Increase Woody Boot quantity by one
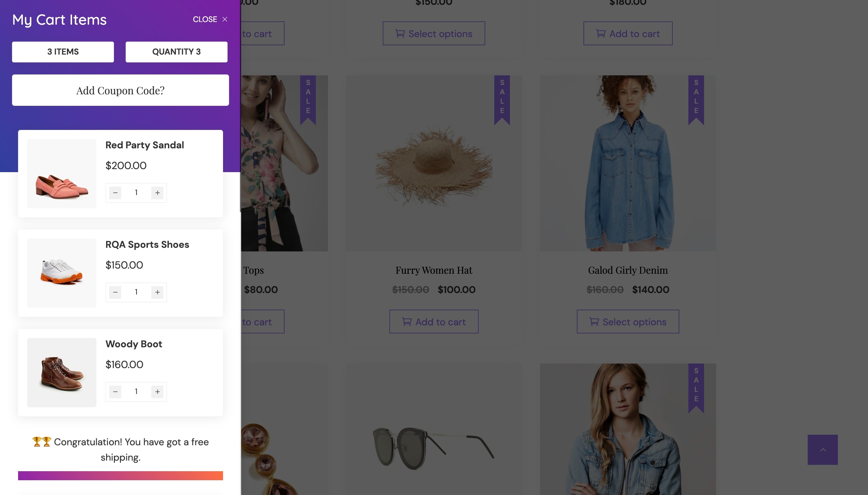 pos(157,392)
